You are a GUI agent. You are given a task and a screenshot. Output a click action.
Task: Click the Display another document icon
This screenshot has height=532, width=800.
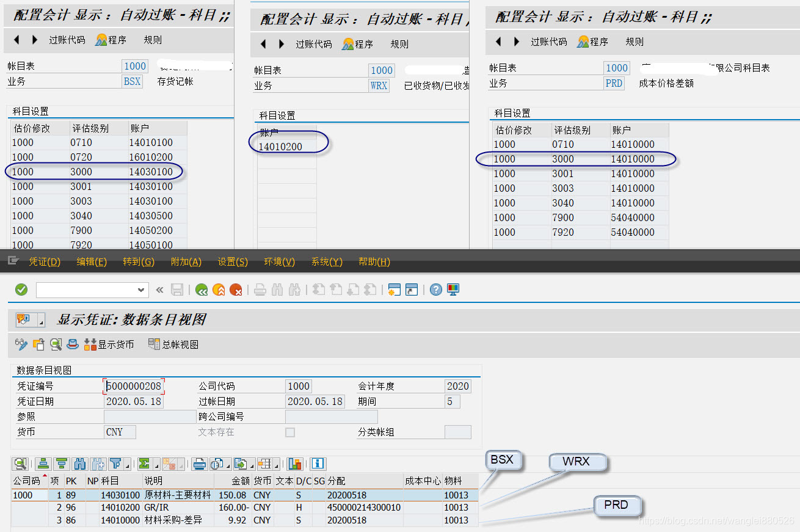pyautogui.click(x=38, y=344)
